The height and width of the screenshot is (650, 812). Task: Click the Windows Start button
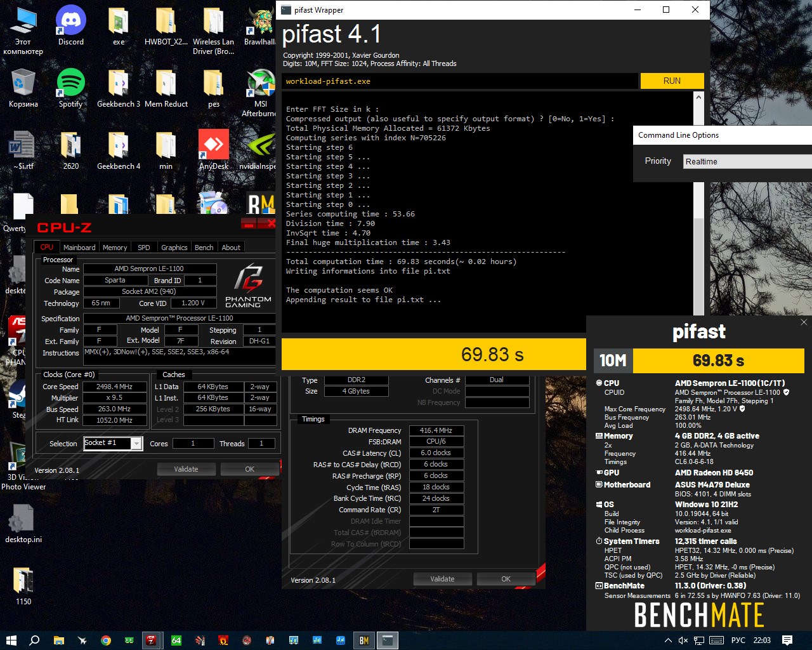(11, 640)
